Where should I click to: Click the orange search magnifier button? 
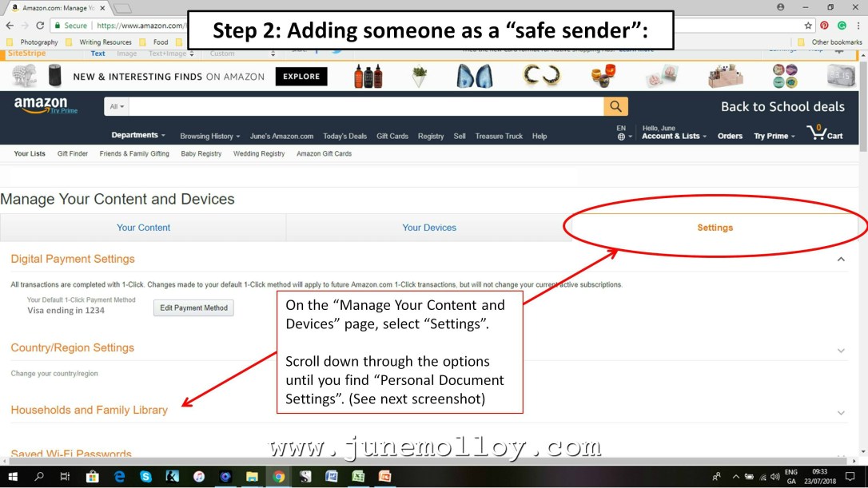coord(615,106)
